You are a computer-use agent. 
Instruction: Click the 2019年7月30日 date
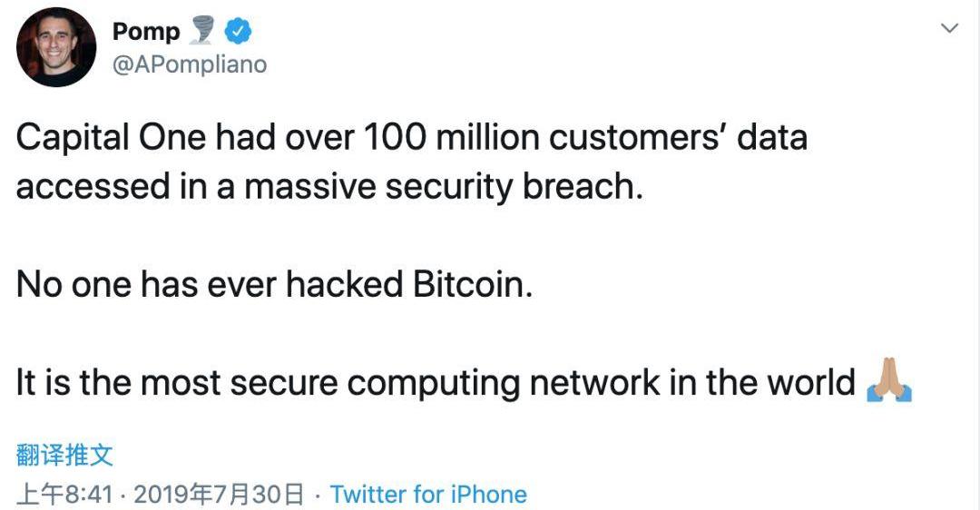[218, 495]
